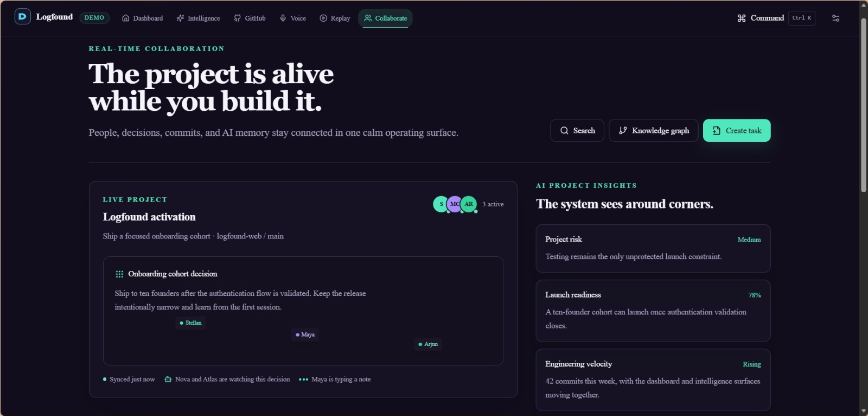This screenshot has height=416, width=868.
Task: Select the AR user avatar
Action: [x=469, y=204]
